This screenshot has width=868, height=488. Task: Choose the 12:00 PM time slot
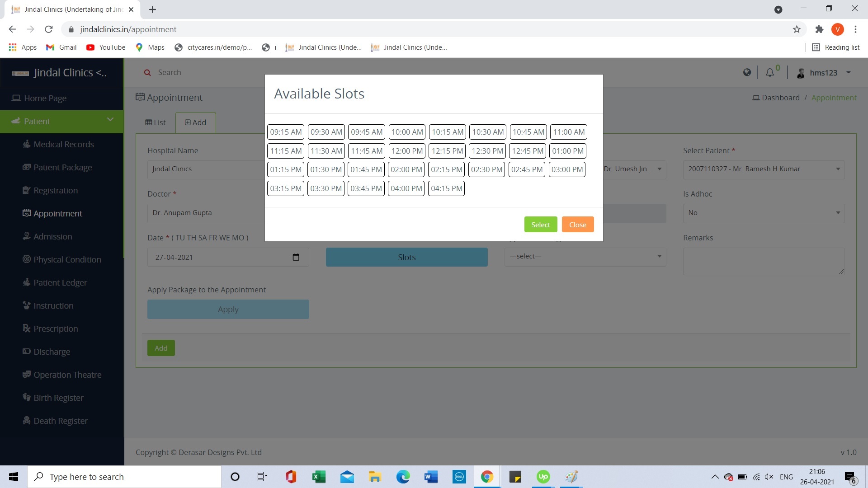(407, 151)
